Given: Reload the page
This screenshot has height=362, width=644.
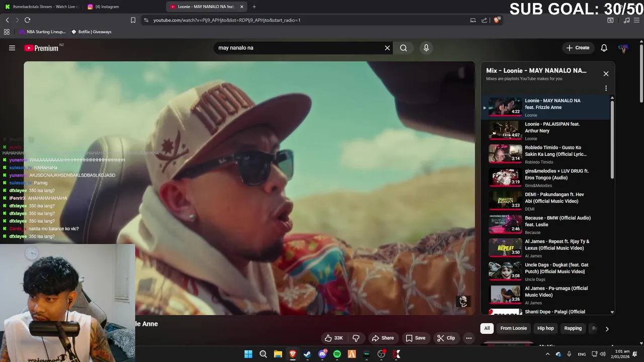Looking at the screenshot, I should 27,20.
